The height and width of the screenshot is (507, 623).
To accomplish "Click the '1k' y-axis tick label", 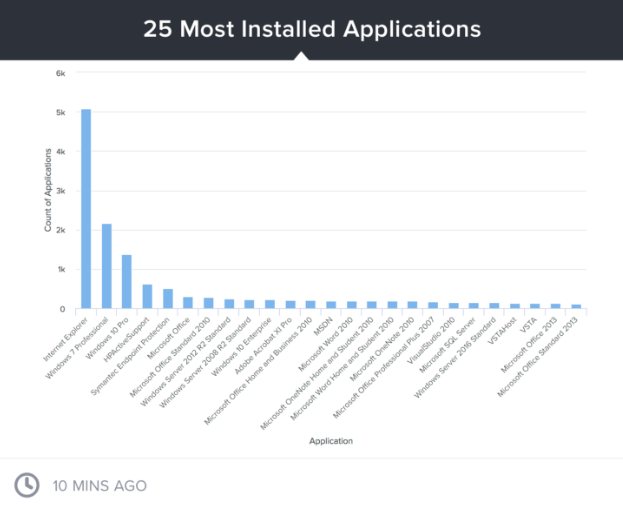I will (61, 269).
